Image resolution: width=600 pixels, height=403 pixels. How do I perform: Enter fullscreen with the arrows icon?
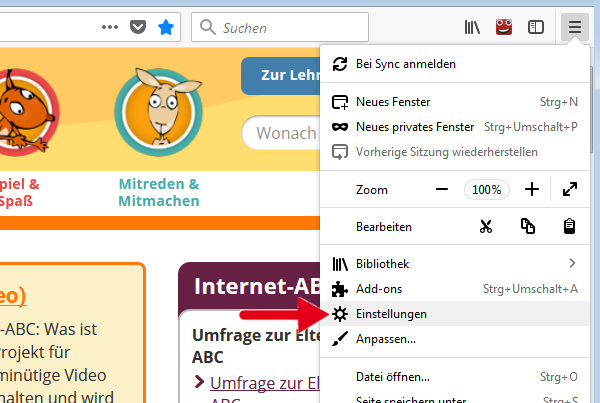[570, 189]
